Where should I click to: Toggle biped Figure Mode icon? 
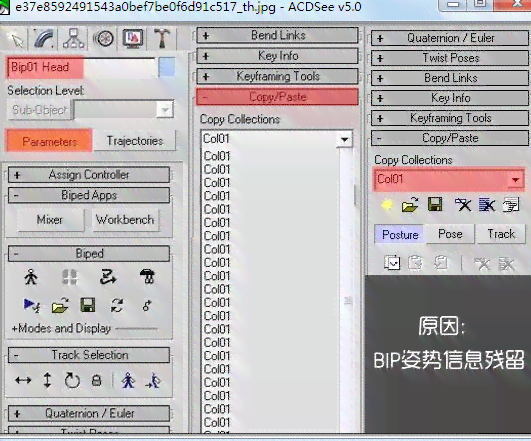(x=31, y=277)
